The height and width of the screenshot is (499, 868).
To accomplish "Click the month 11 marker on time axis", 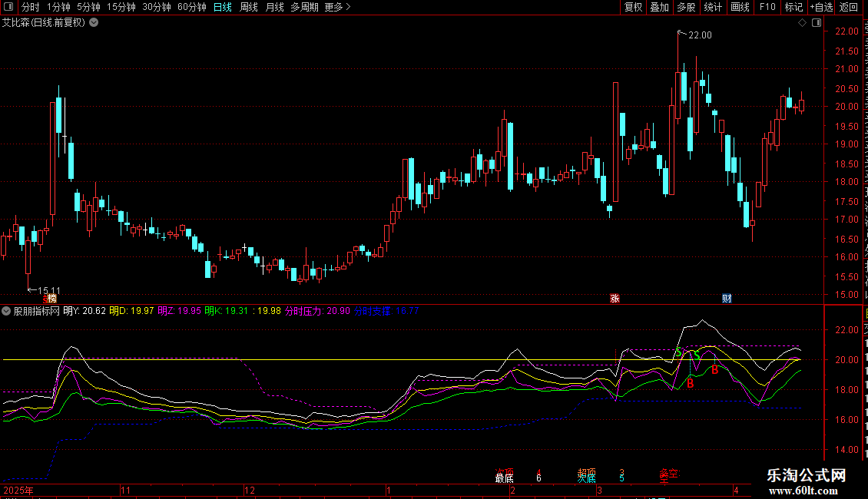I will 126,490.
